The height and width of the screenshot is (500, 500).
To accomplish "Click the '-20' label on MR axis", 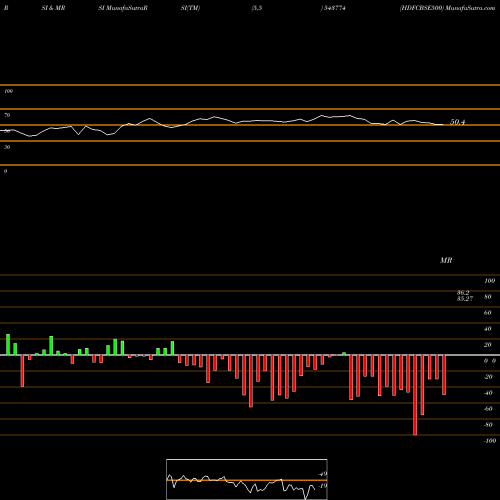I will [488, 377].
